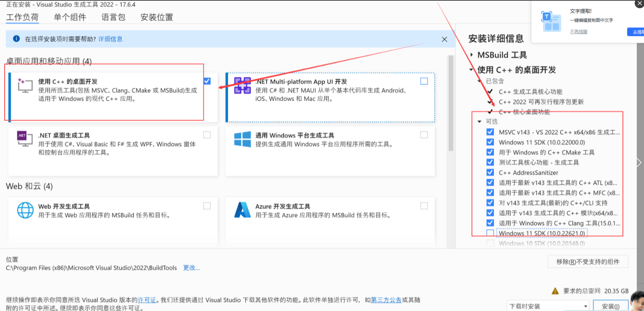Click the 更改... location link
The width and height of the screenshot is (644, 311).
(192, 268)
